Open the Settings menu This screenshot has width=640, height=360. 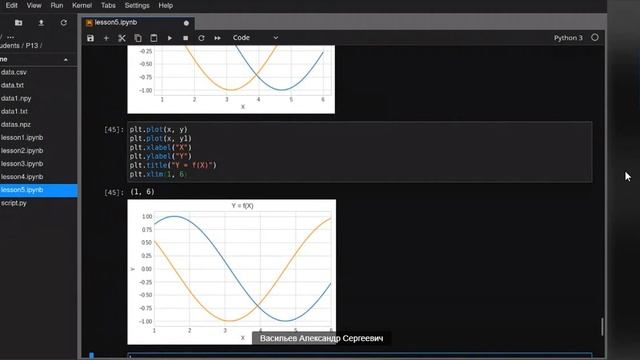point(137,5)
